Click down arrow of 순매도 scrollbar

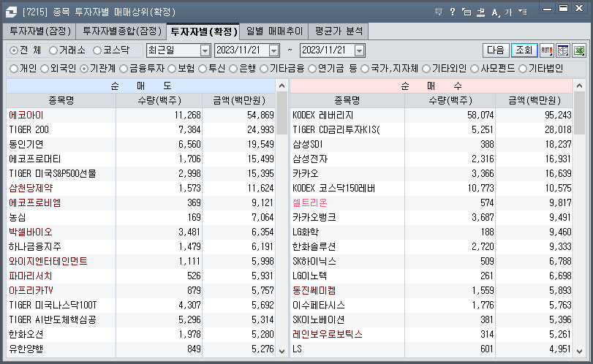click(282, 351)
